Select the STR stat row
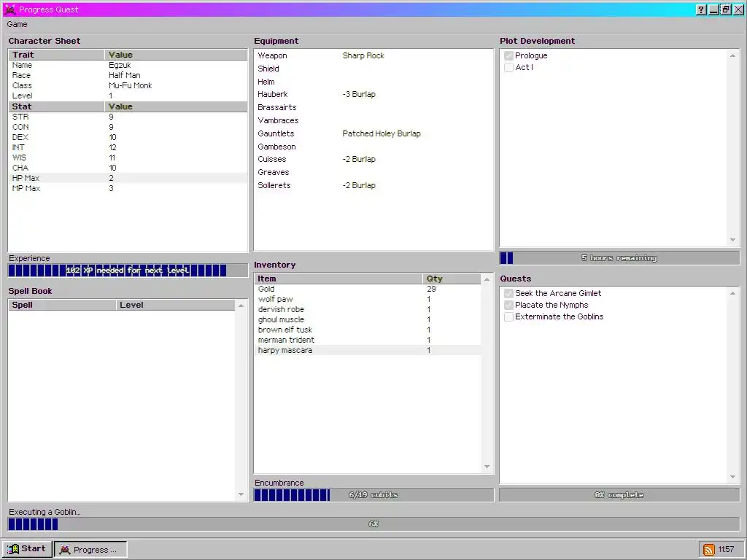This screenshot has width=747, height=560. [128, 117]
